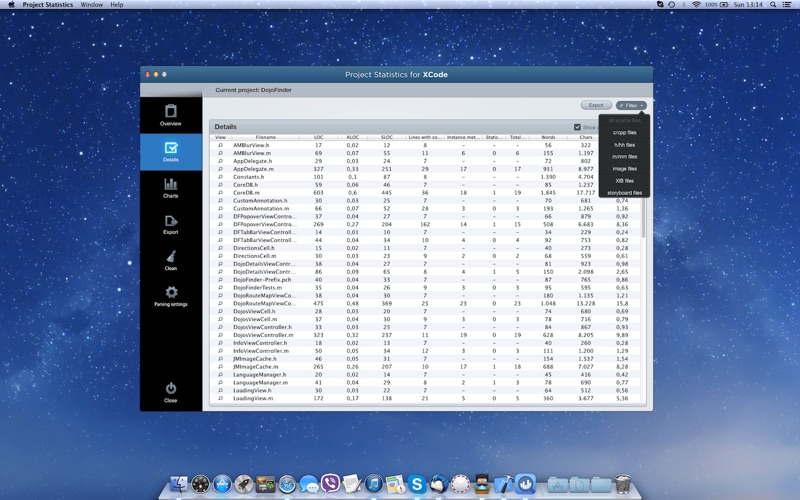Open Xcode from the Dock
800x500 pixels.
(504, 484)
